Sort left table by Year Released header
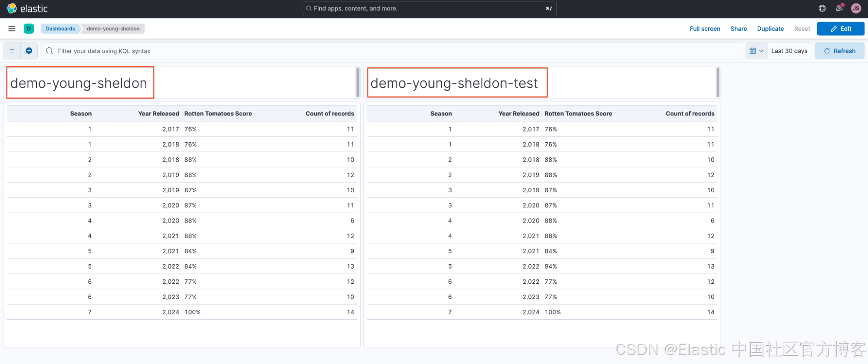 tap(158, 114)
